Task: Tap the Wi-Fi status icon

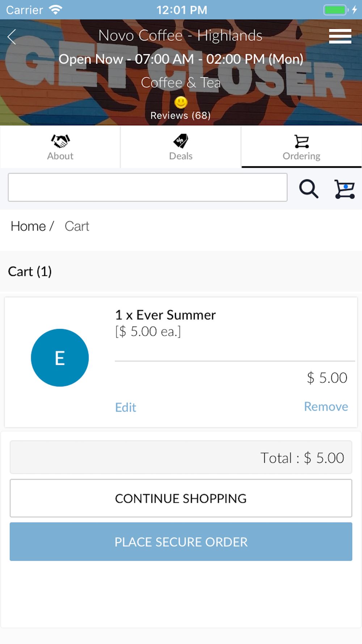Action: (x=55, y=10)
